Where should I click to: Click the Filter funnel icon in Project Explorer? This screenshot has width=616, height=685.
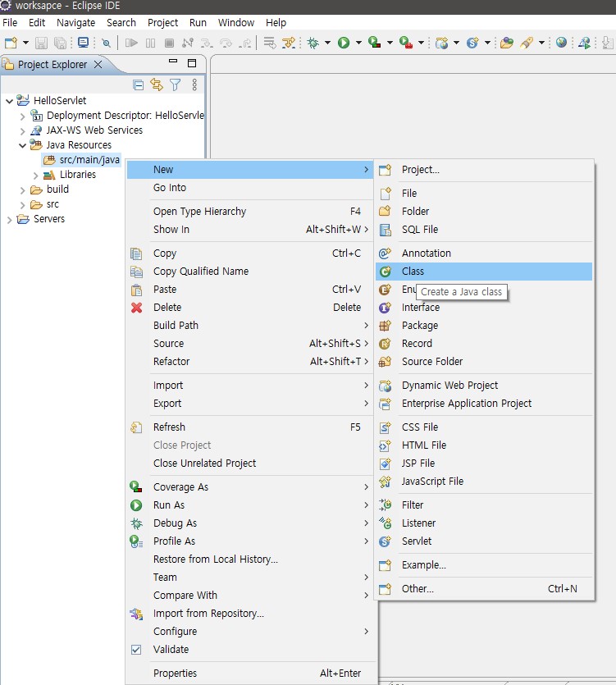point(176,84)
